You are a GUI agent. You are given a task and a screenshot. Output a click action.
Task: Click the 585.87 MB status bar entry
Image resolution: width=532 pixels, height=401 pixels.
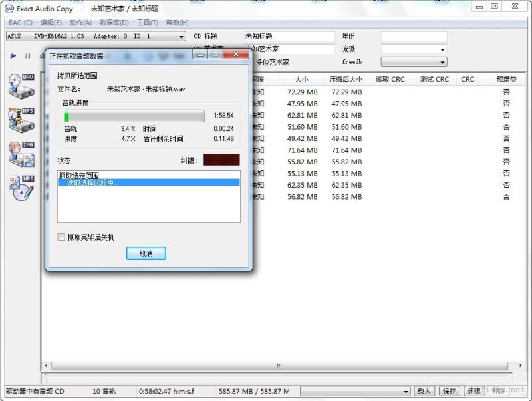(x=254, y=391)
